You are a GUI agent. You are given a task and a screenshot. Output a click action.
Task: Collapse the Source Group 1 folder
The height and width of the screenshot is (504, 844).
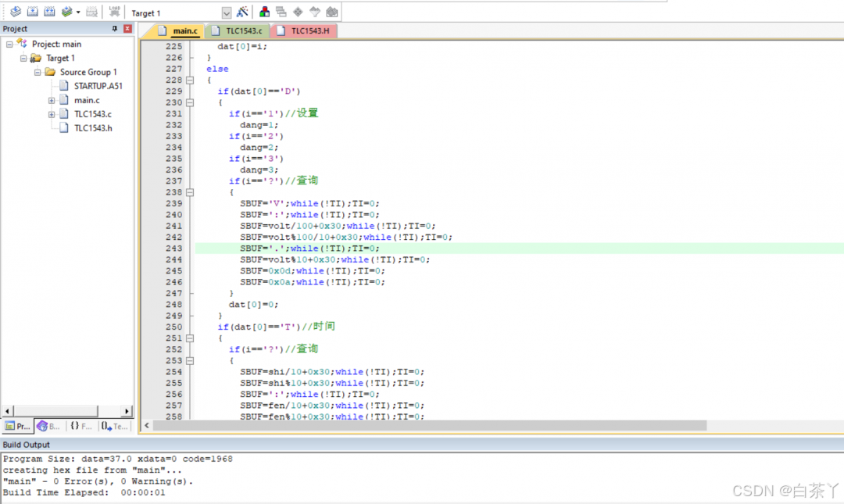[x=38, y=72]
